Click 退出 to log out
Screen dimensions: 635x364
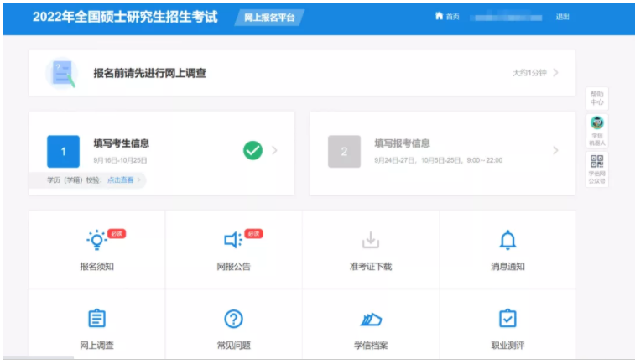(x=563, y=17)
